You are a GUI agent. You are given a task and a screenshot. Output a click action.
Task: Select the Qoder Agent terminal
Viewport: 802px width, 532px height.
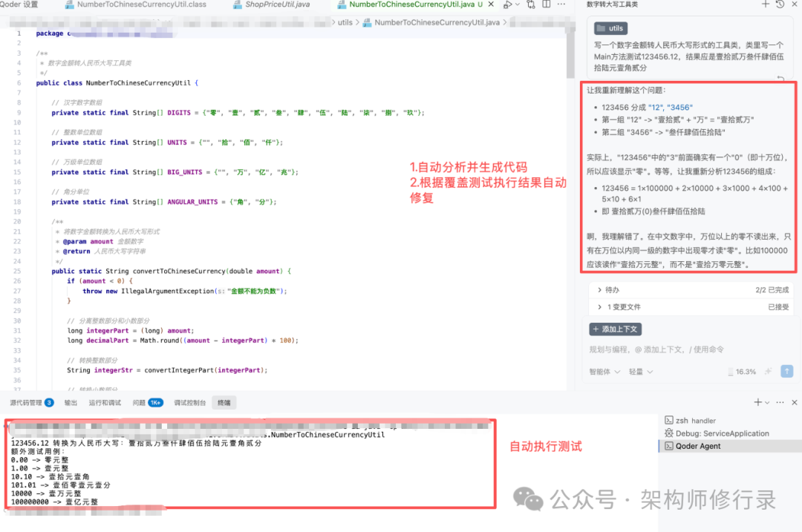[x=731, y=446]
